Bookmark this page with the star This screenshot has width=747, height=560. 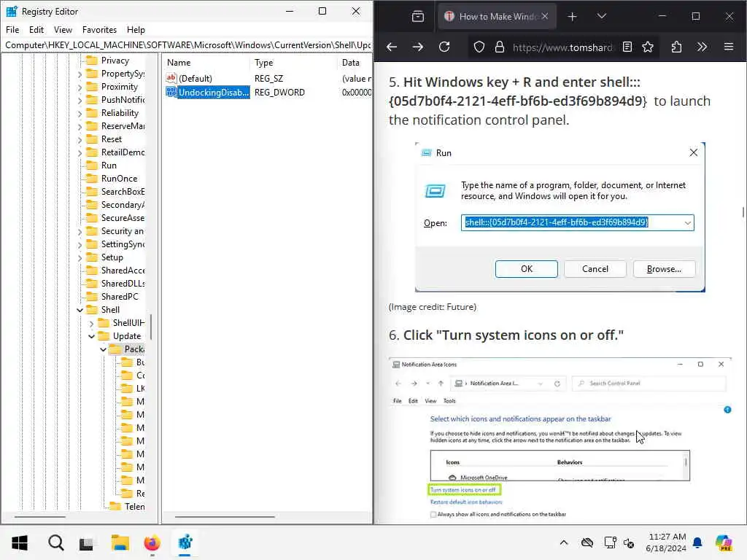tap(648, 47)
